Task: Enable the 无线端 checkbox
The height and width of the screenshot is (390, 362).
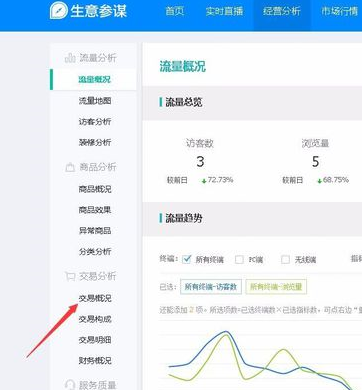Action: [x=285, y=259]
